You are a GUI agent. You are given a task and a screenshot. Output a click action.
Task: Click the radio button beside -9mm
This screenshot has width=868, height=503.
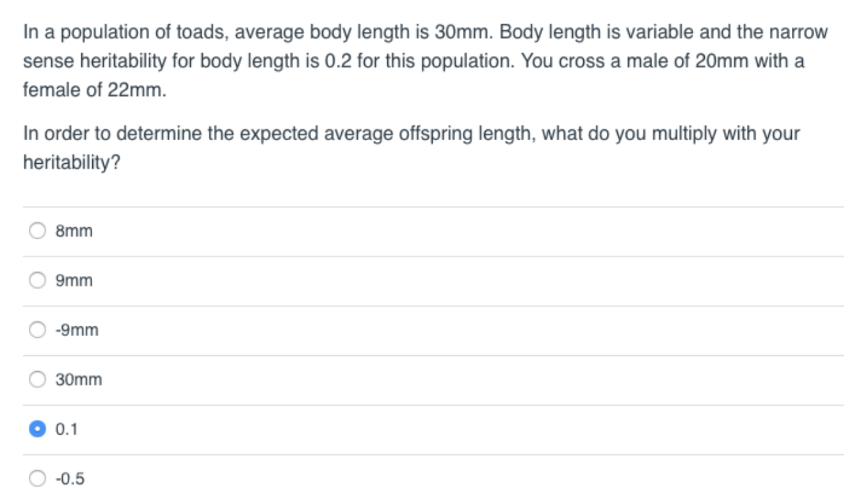[36, 330]
